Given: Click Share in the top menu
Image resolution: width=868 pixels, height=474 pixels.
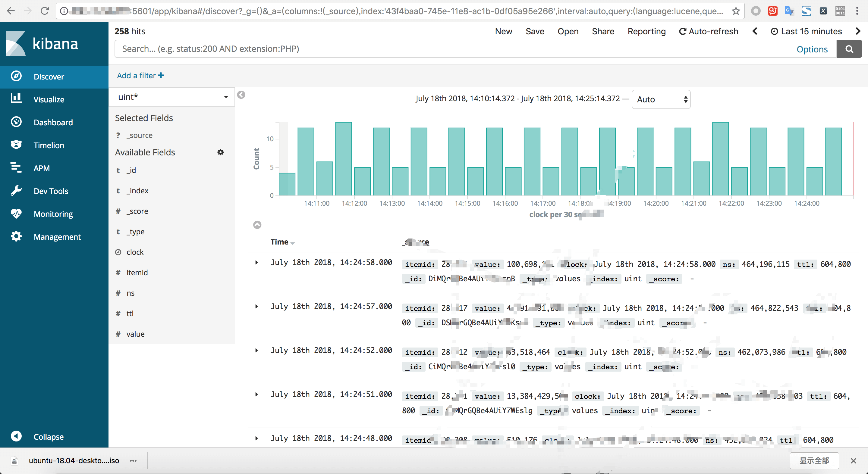Looking at the screenshot, I should [603, 31].
